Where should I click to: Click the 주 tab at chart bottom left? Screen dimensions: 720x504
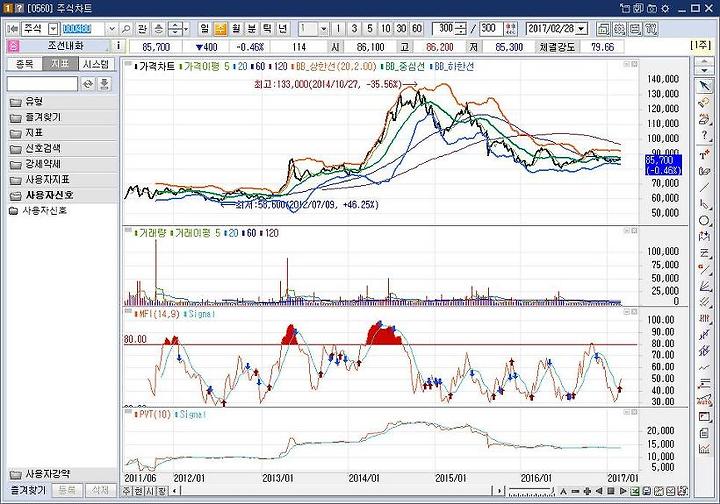point(127,491)
